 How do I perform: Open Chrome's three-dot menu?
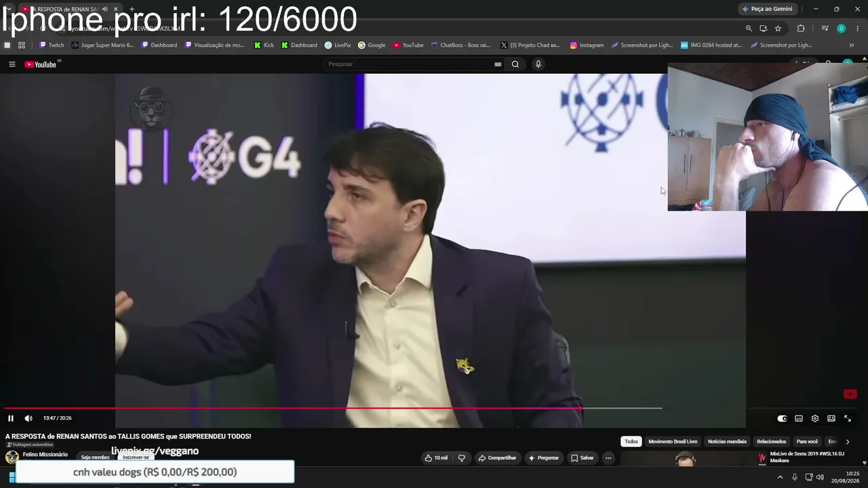858,28
